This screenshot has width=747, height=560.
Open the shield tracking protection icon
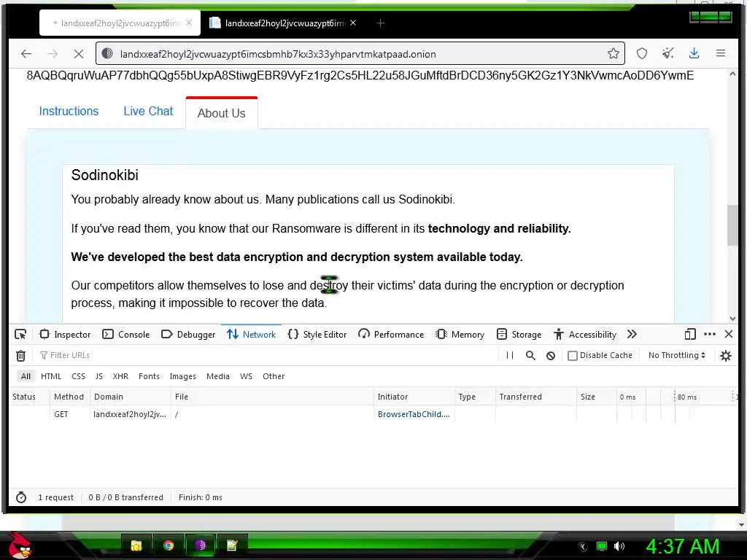(642, 54)
